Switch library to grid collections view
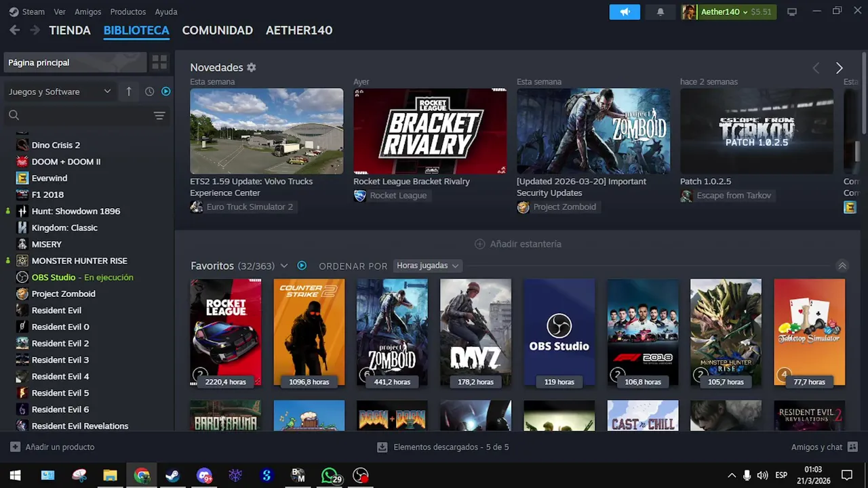The width and height of the screenshot is (868, 488). click(159, 62)
